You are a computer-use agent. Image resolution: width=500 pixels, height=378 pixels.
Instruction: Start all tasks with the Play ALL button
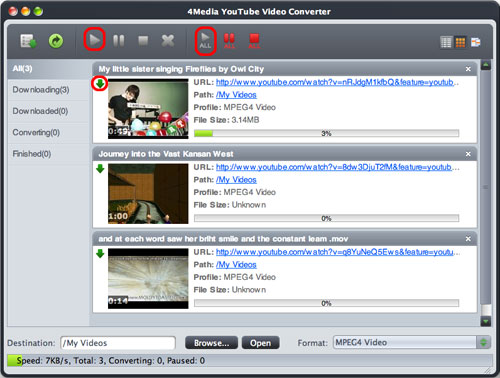click(x=205, y=41)
